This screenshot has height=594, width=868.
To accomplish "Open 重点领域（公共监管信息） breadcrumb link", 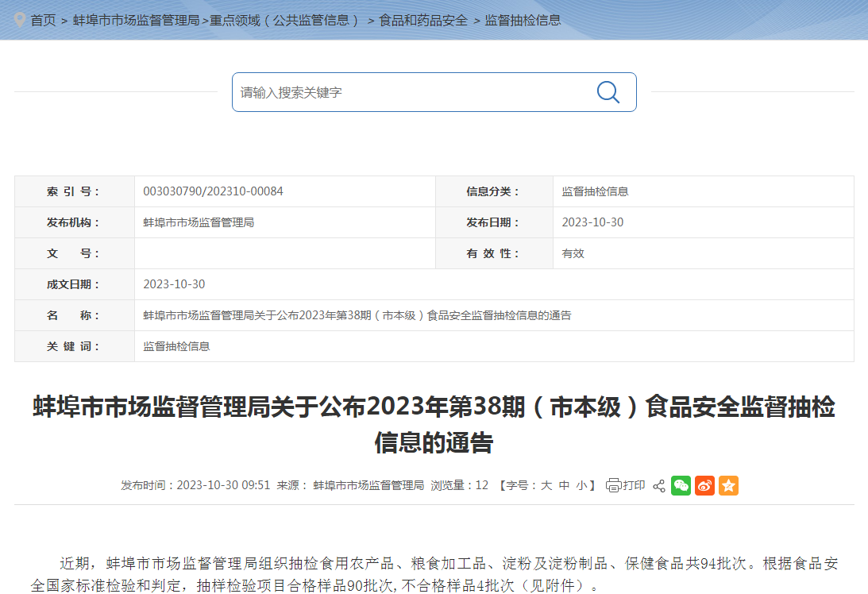I will [284, 20].
